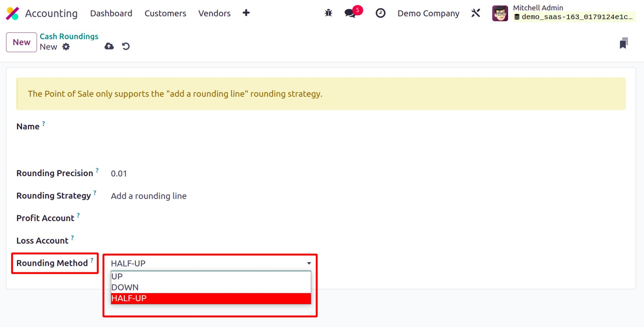Save record with cloud upload icon

109,46
